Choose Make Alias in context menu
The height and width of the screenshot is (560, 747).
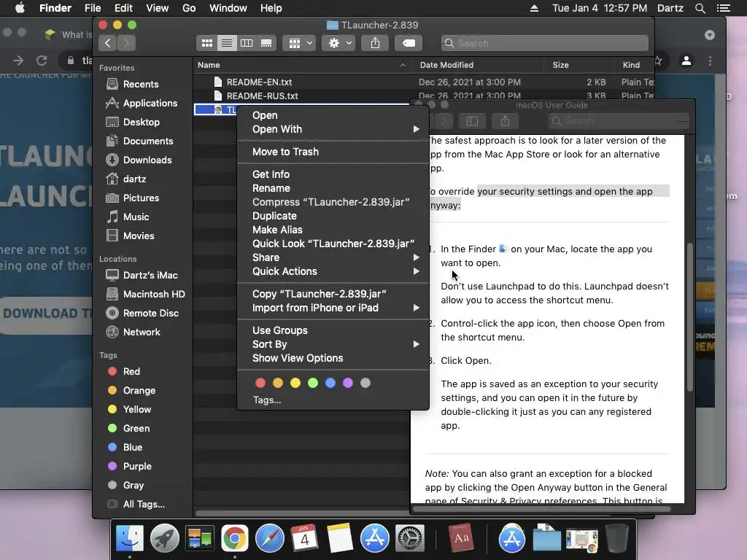(333, 230)
